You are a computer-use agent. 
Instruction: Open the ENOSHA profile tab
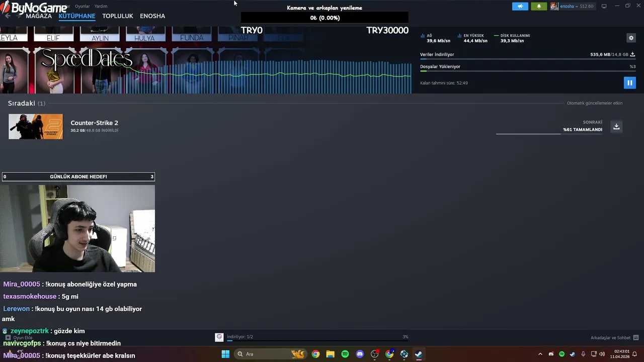(x=152, y=16)
